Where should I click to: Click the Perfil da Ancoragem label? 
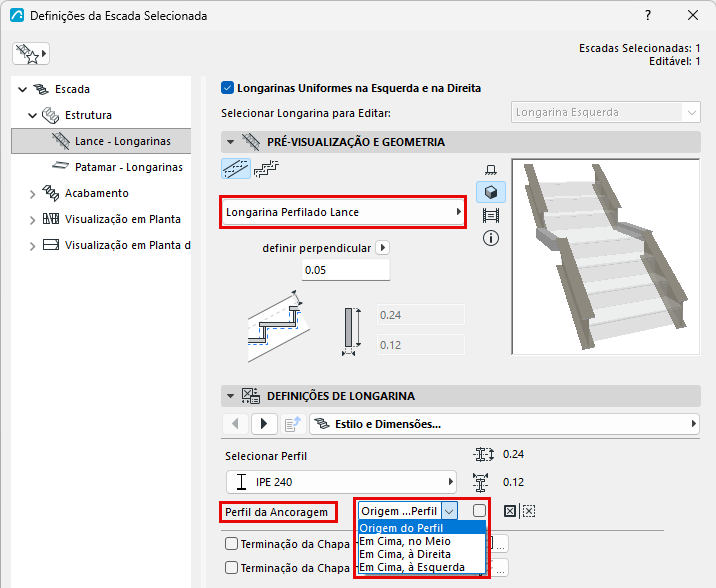pos(276,512)
